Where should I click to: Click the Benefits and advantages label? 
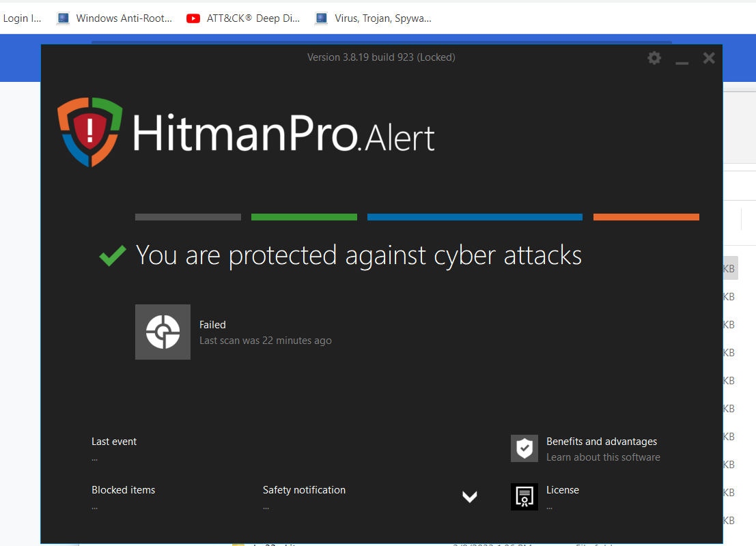tap(602, 442)
